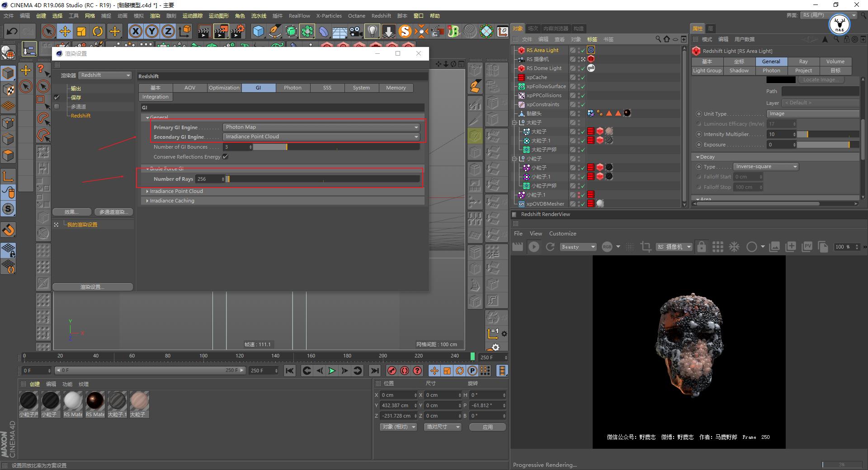Select the Move tool icon

(x=65, y=31)
